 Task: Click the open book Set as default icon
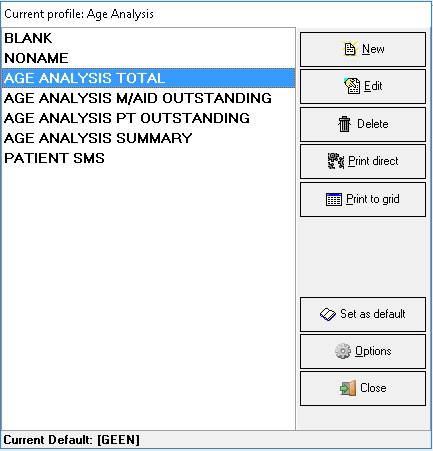point(328,314)
